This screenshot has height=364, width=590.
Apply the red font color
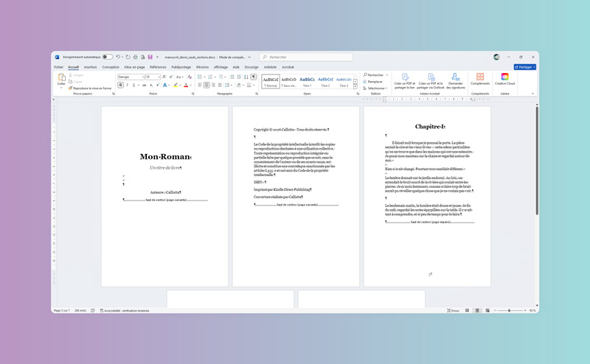click(186, 85)
